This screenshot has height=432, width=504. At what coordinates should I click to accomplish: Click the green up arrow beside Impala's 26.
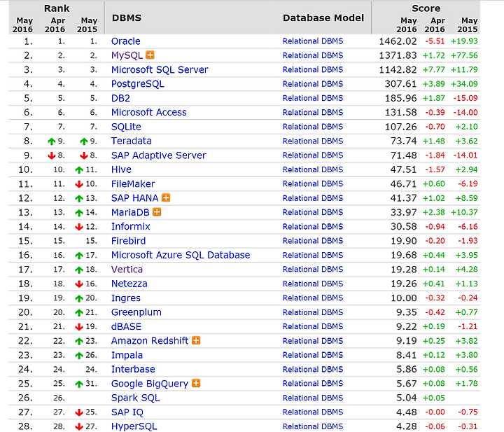tap(79, 356)
